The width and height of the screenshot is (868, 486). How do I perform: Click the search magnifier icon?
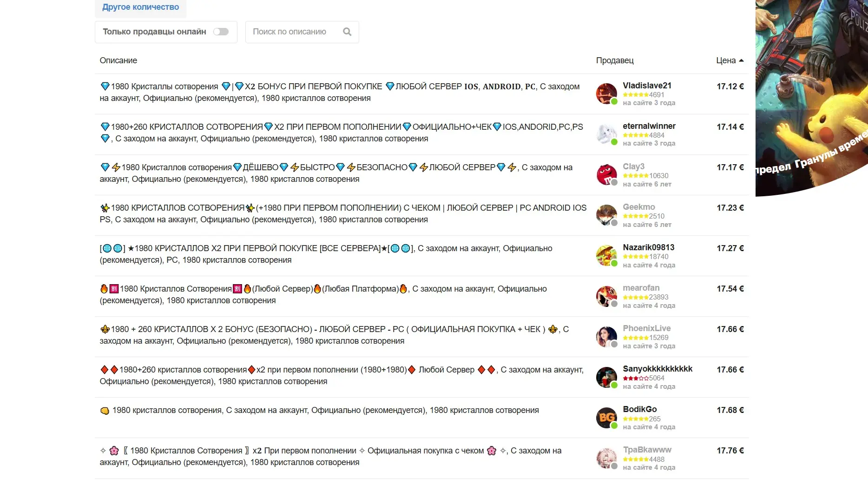tap(347, 32)
